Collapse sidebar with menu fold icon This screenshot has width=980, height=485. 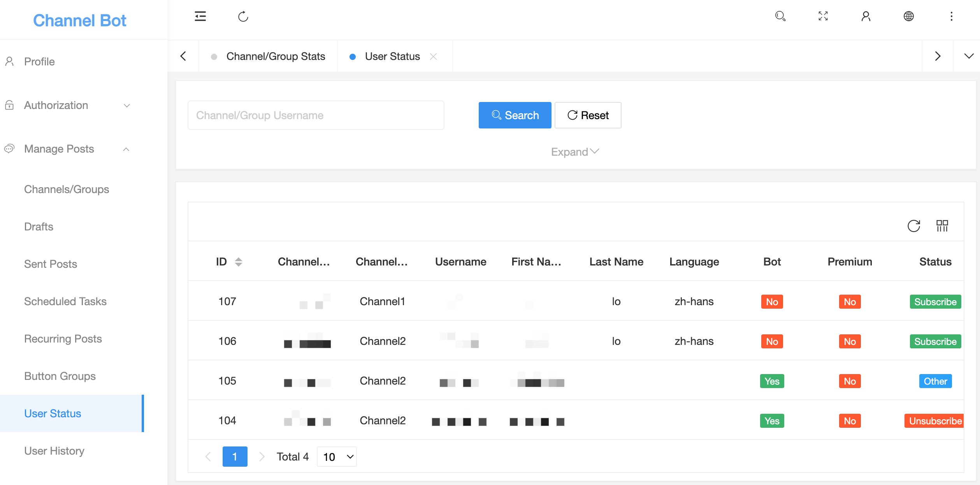(200, 16)
